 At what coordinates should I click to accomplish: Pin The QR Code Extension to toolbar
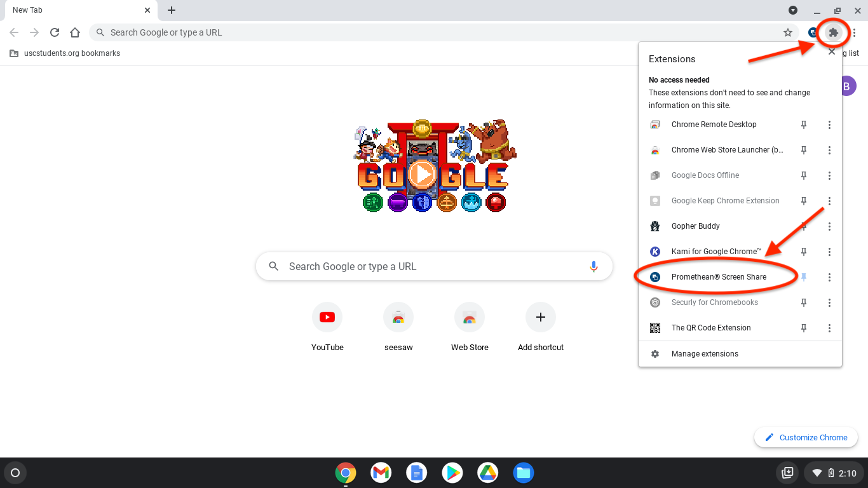[x=804, y=328]
